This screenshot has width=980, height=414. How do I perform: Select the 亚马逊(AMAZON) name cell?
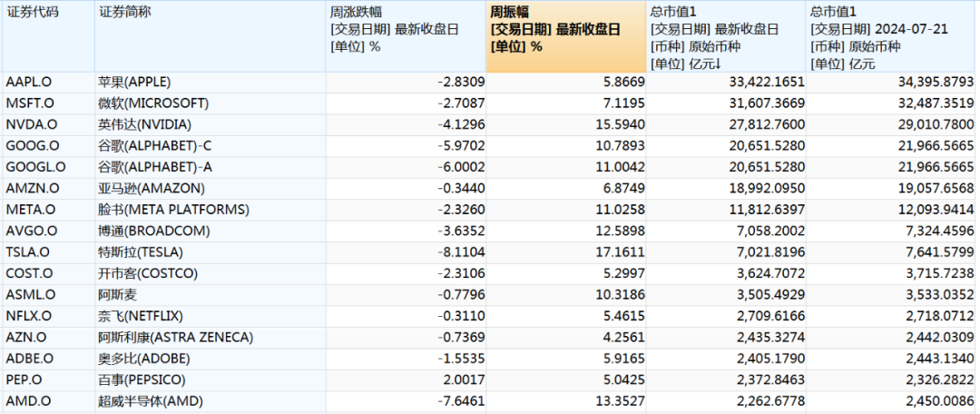[x=151, y=188]
